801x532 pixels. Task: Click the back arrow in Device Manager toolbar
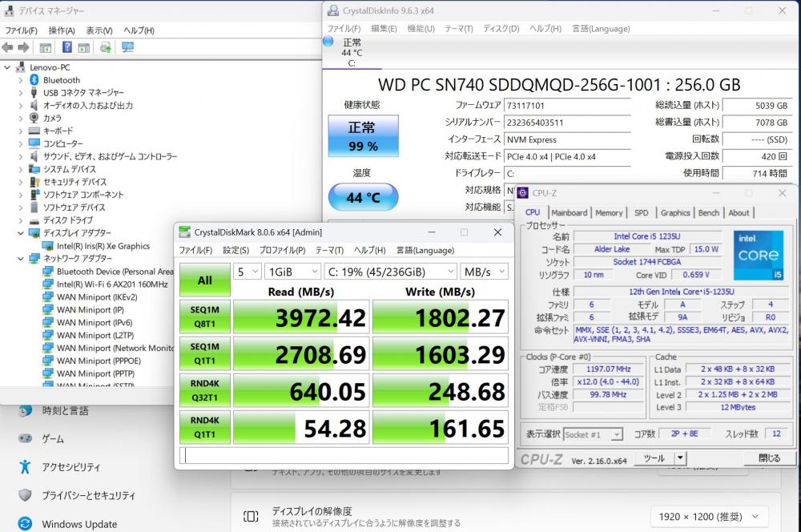tap(8, 47)
